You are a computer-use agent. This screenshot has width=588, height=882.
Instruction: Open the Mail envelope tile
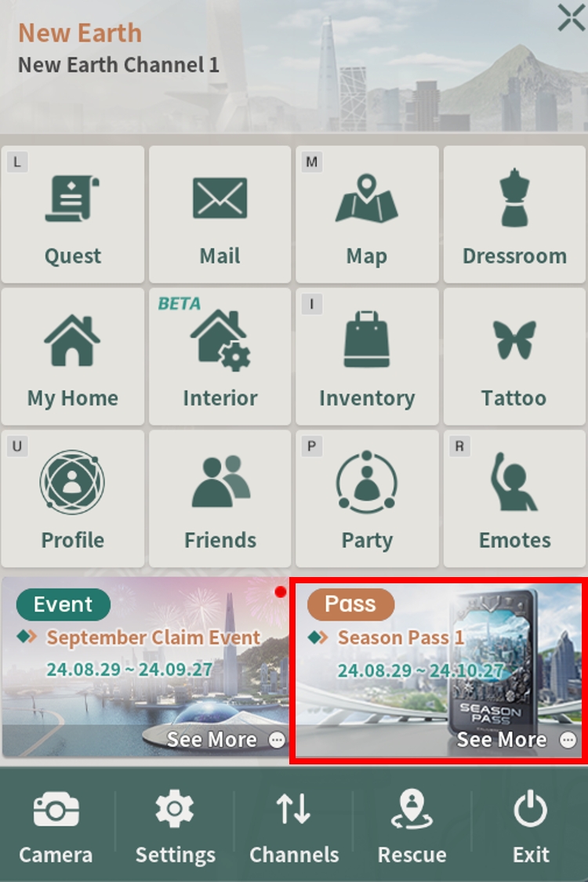pyautogui.click(x=220, y=214)
